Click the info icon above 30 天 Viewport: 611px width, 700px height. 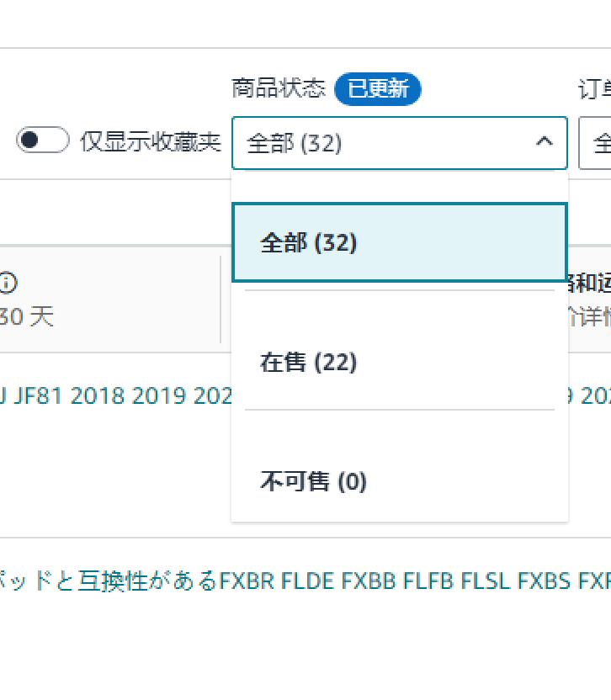(x=8, y=283)
